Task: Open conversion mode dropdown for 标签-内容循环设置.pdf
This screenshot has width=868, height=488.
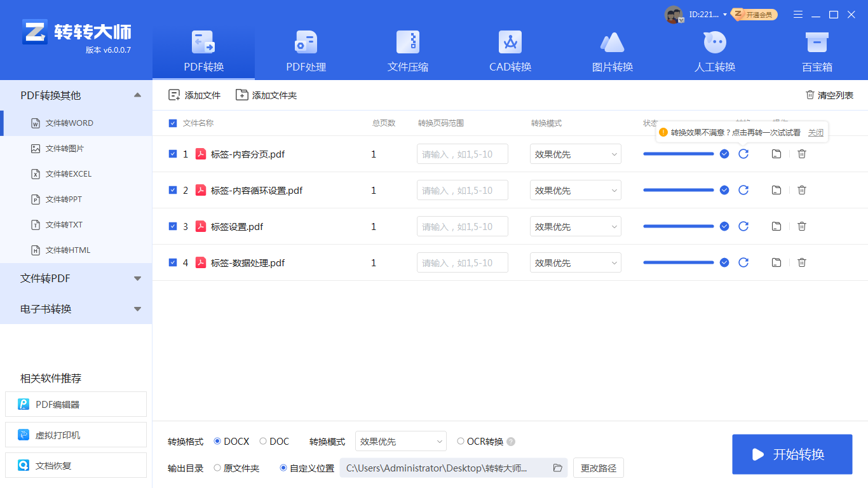Action: [x=575, y=189]
